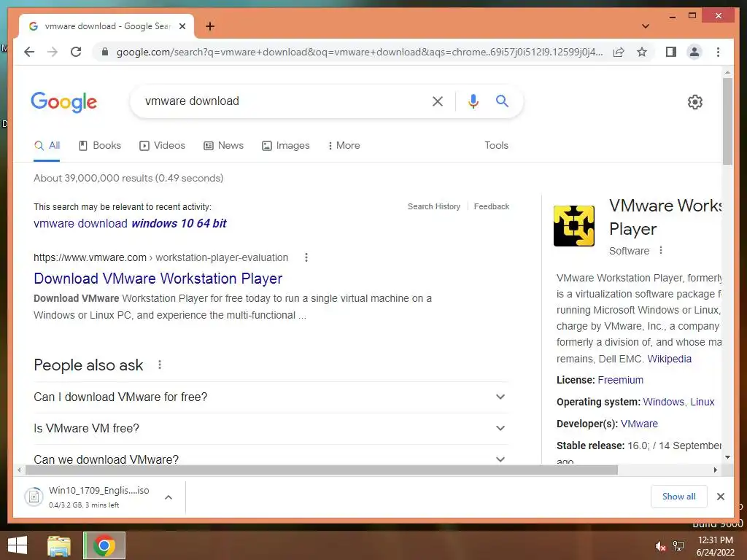Reload the Google search page

coord(76,52)
